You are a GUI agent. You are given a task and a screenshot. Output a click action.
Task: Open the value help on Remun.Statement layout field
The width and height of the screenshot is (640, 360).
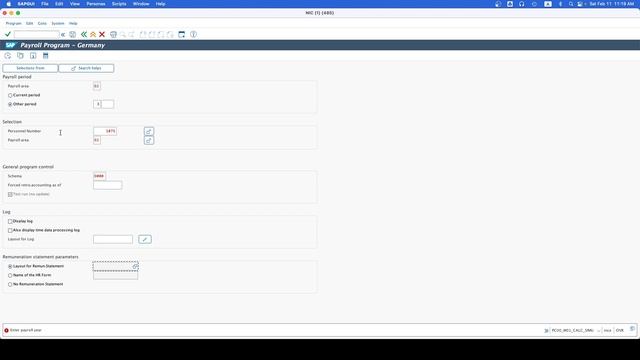135,266
